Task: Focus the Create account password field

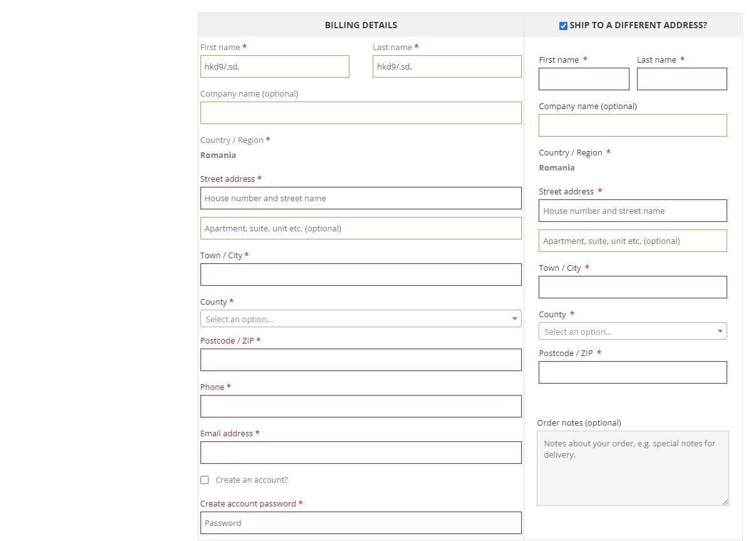Action: tap(361, 523)
